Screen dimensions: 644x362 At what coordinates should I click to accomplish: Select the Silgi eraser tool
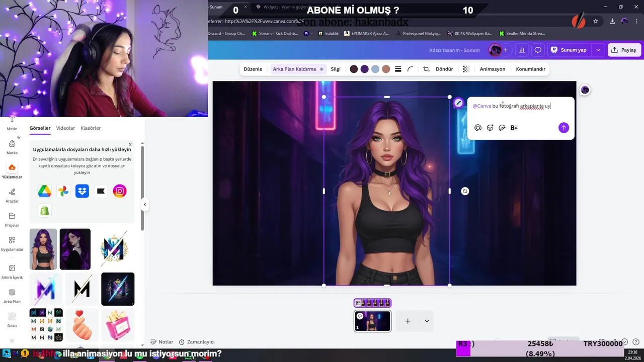click(336, 69)
